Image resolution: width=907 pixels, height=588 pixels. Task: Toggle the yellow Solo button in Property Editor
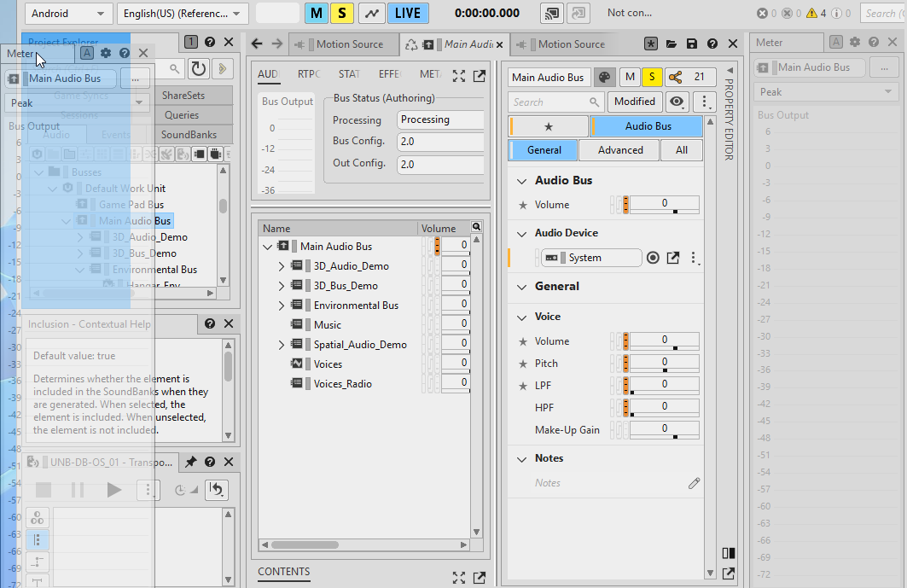tap(652, 78)
